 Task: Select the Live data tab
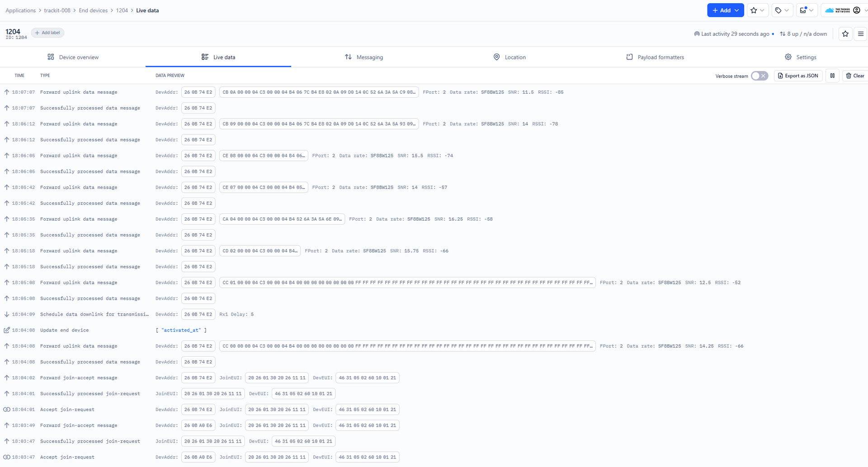click(x=218, y=57)
